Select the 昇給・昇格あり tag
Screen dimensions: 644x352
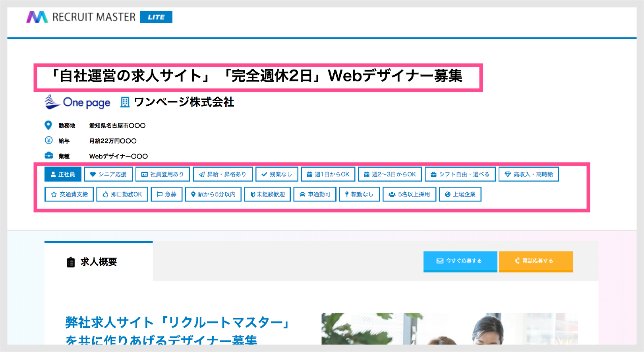(222, 174)
